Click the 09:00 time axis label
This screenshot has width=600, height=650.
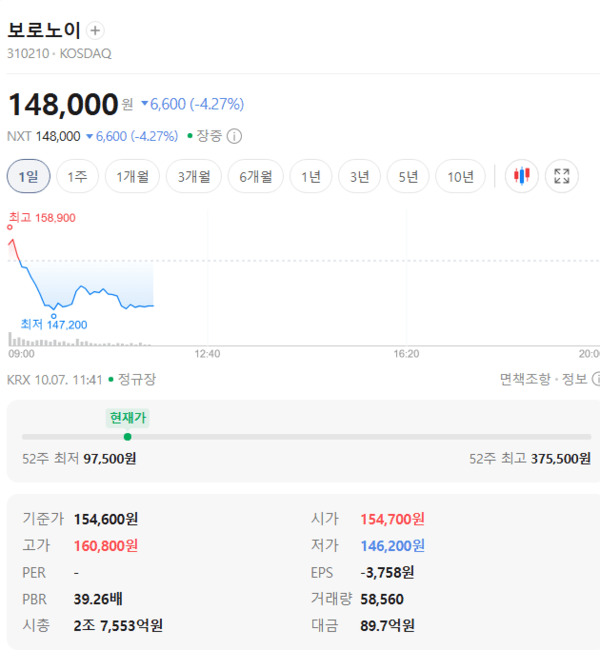point(22,354)
